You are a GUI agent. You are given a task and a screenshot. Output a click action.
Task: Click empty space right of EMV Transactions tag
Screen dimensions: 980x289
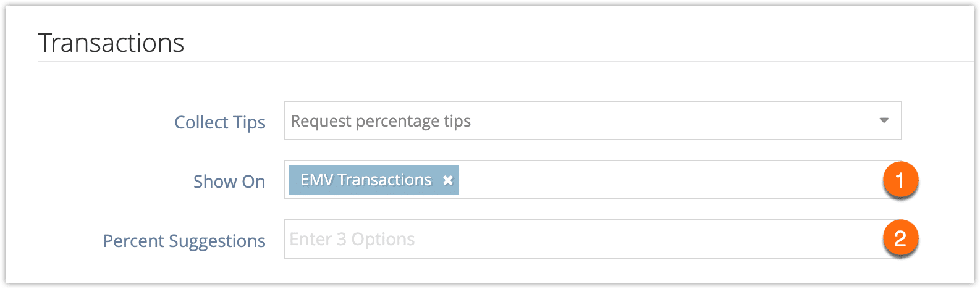667,180
